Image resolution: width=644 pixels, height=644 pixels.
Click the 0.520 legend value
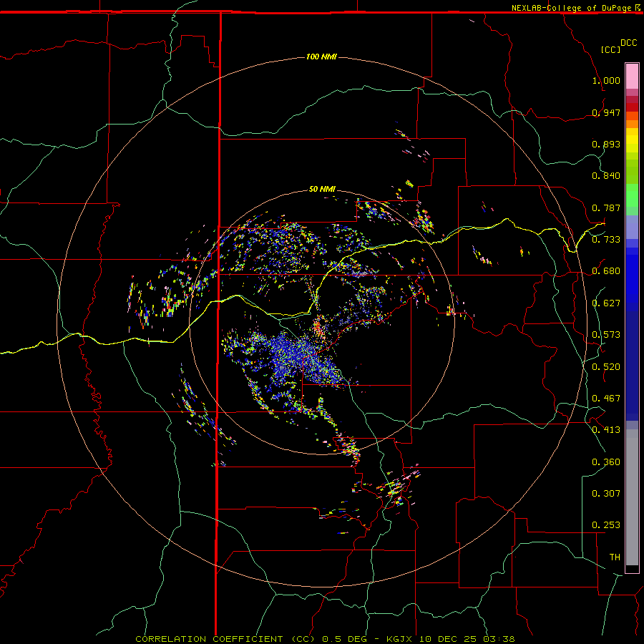coord(606,367)
